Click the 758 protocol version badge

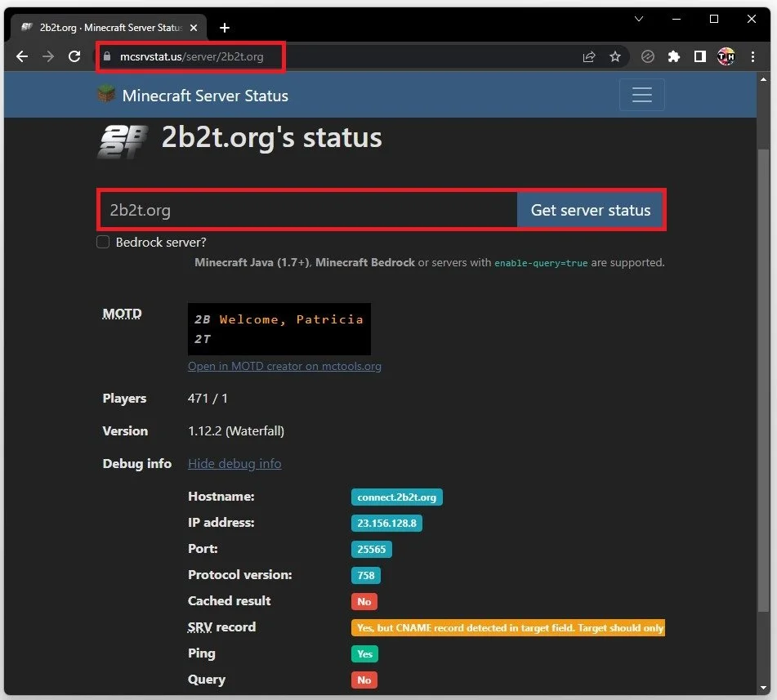[x=366, y=576]
